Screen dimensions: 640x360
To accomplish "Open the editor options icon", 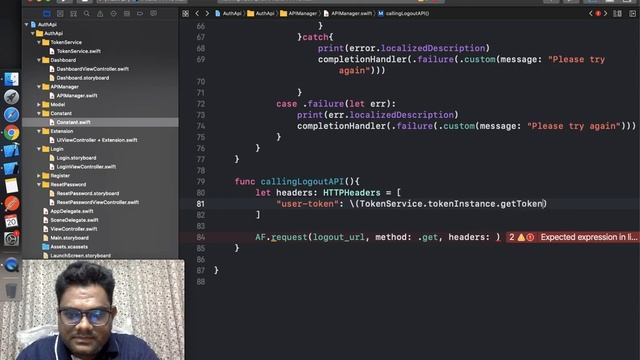I will click(618, 13).
